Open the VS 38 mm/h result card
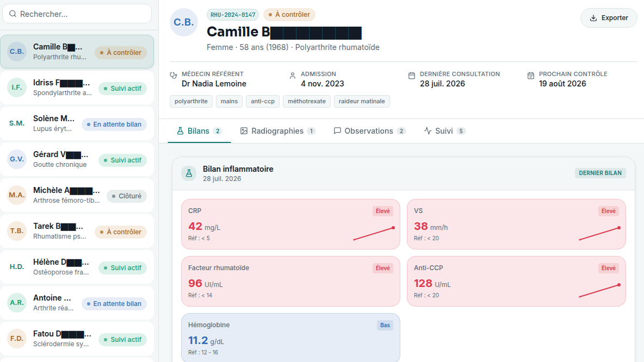644x362 pixels. coord(516,224)
